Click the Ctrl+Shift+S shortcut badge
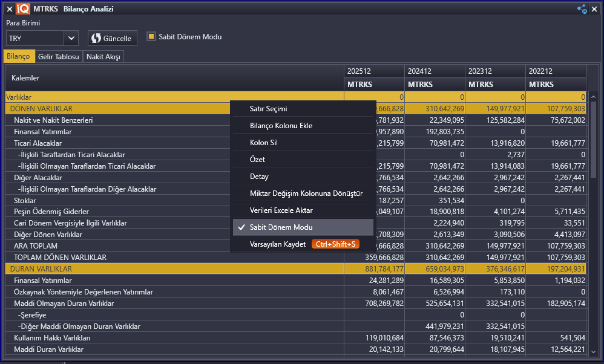This screenshot has width=604, height=364. (335, 244)
